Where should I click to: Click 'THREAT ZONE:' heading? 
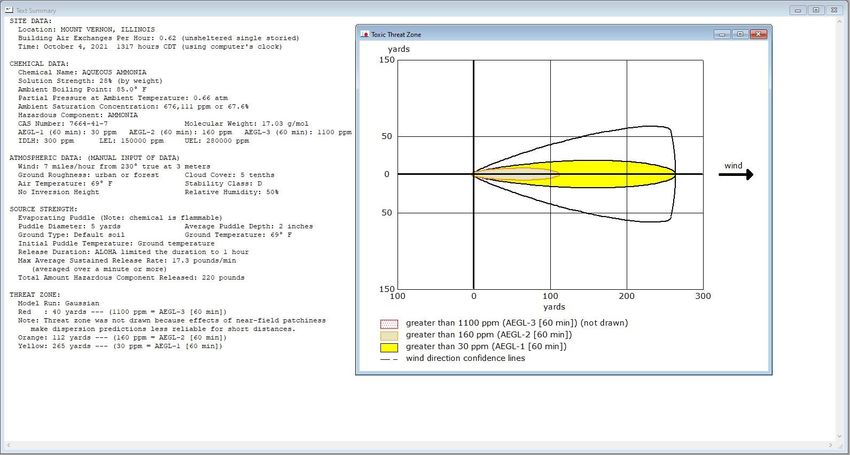[35, 294]
